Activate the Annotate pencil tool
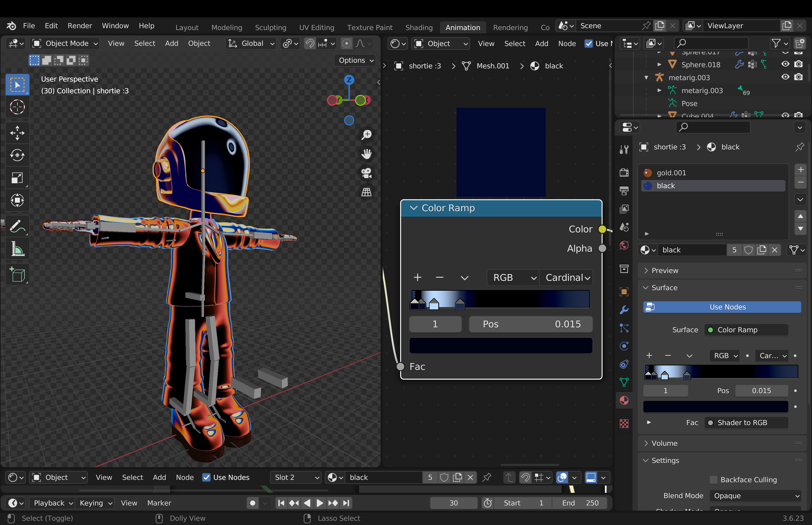The width and height of the screenshot is (812, 525). tap(17, 226)
